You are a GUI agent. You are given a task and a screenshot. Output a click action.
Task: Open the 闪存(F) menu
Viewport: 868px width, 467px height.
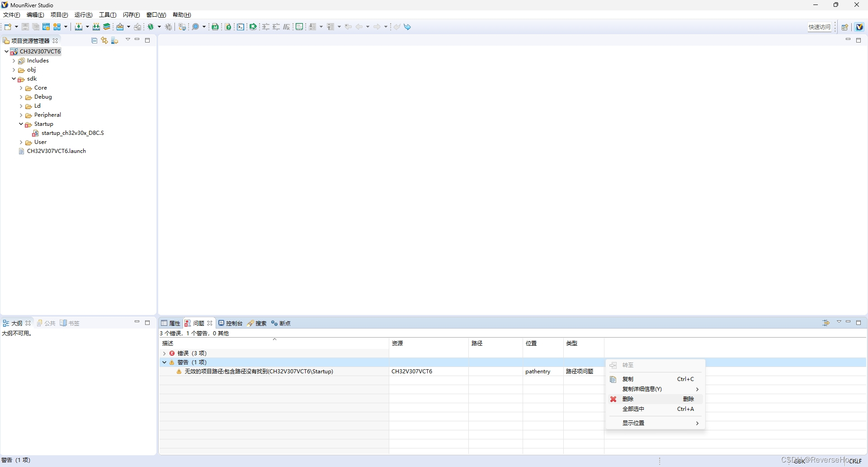(x=132, y=15)
